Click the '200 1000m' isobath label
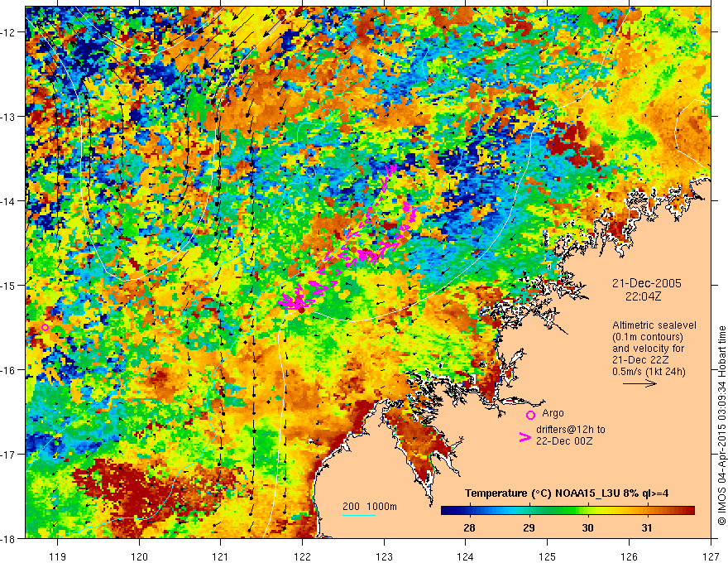The image size is (728, 563). pos(370,507)
